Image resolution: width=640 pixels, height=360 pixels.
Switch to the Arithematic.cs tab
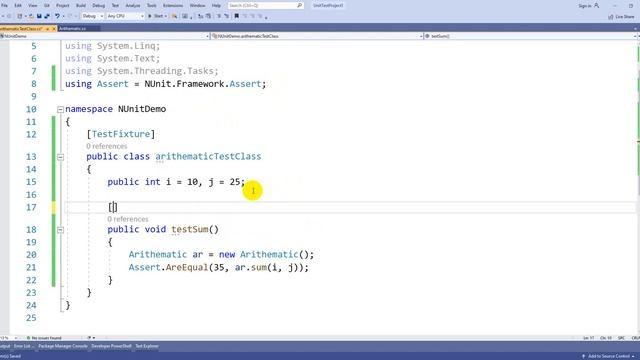tap(73, 29)
